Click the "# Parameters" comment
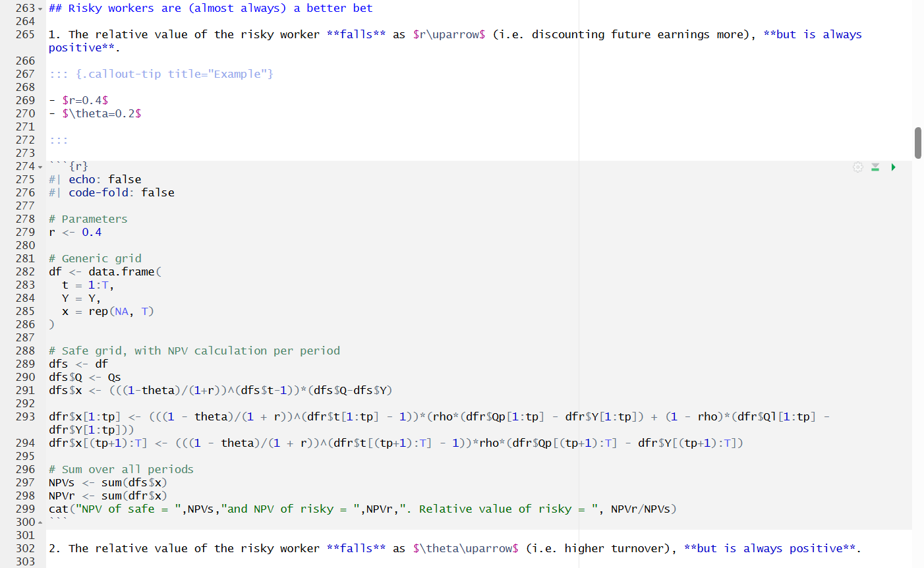The width and height of the screenshot is (924, 568). [x=88, y=219]
